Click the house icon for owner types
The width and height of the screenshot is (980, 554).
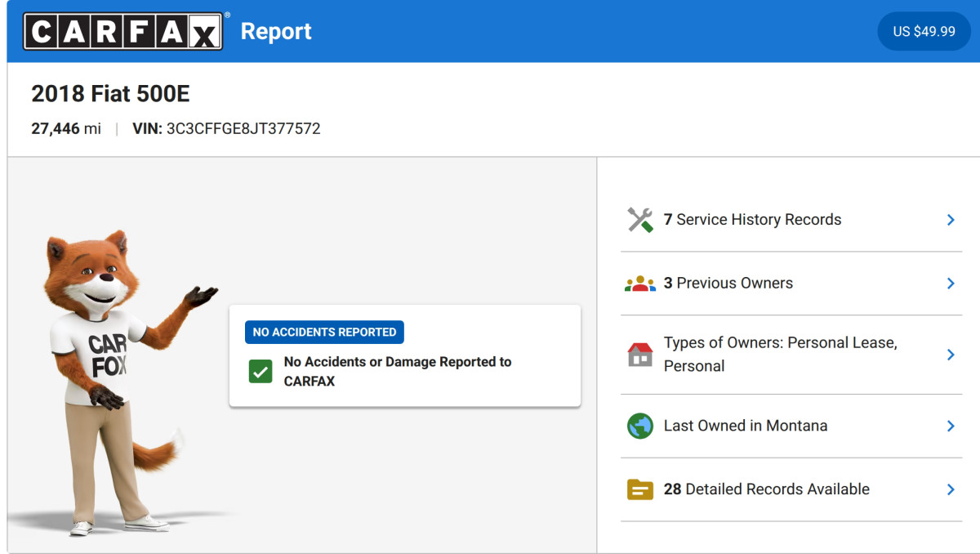coord(640,355)
